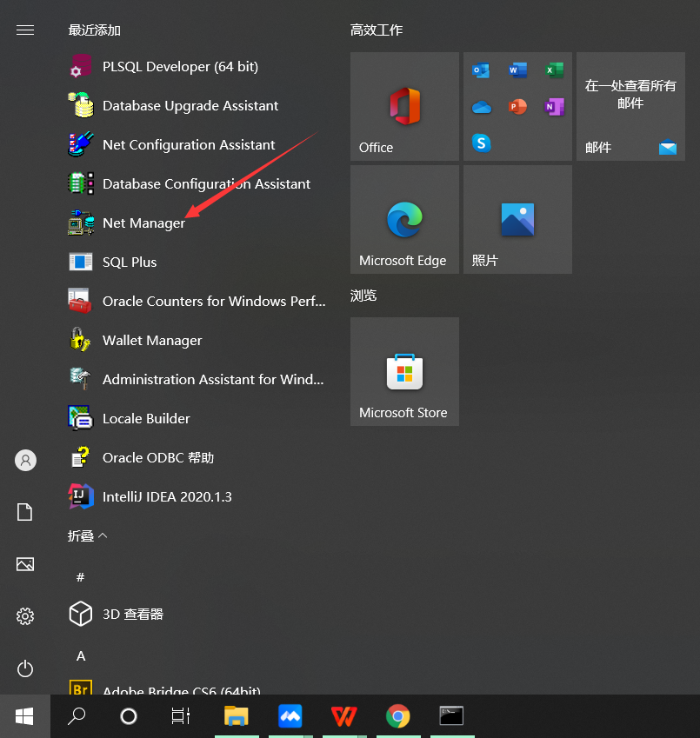The image size is (700, 738).
Task: Launch OneNote from Office tile group
Action: [554, 107]
